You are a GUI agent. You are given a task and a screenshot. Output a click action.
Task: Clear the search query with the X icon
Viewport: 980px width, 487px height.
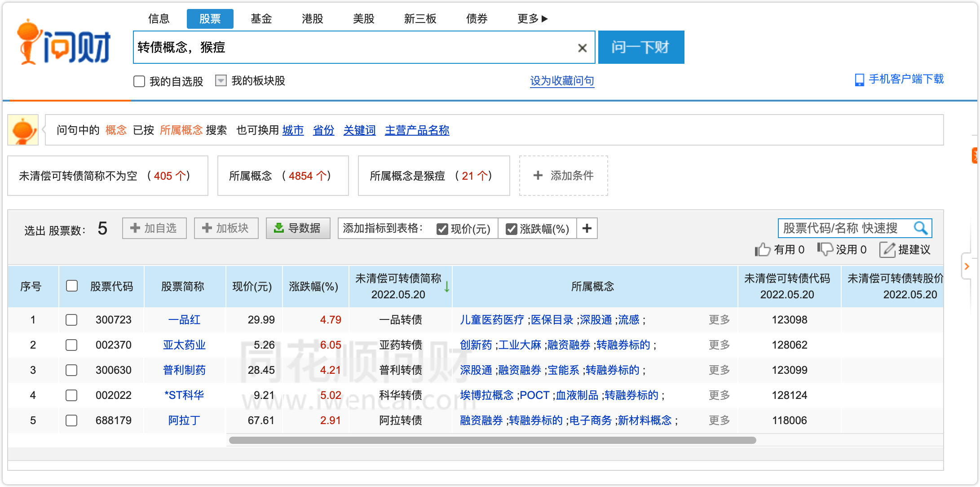click(x=583, y=48)
